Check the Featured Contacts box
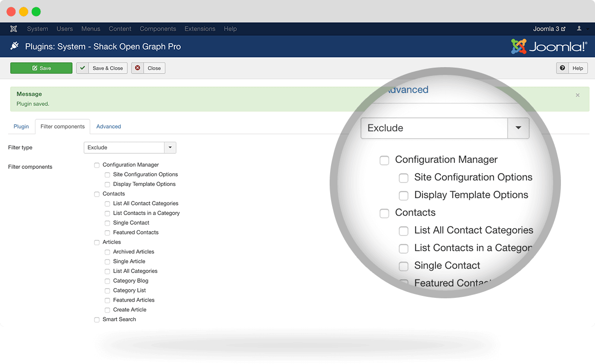The image size is (595, 364). [108, 233]
